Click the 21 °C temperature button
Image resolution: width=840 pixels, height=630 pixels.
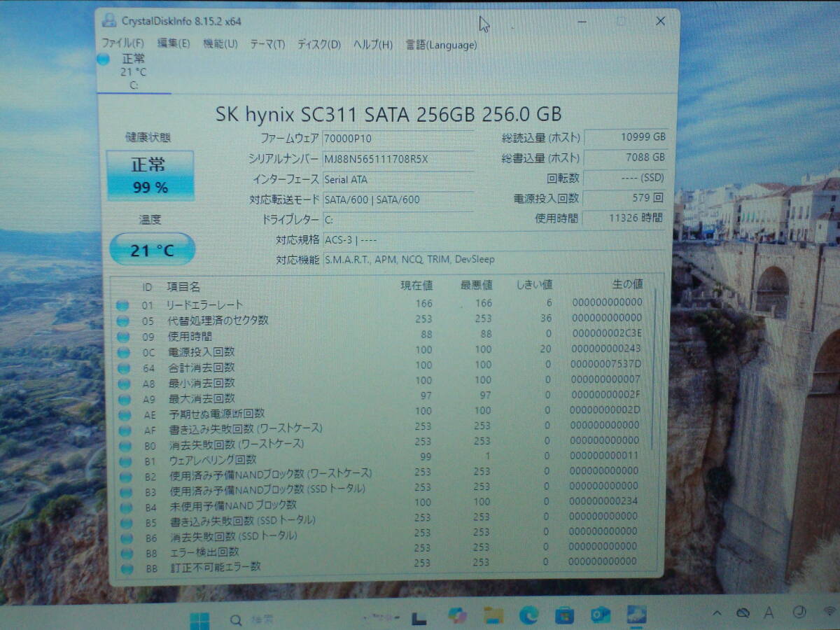click(152, 249)
